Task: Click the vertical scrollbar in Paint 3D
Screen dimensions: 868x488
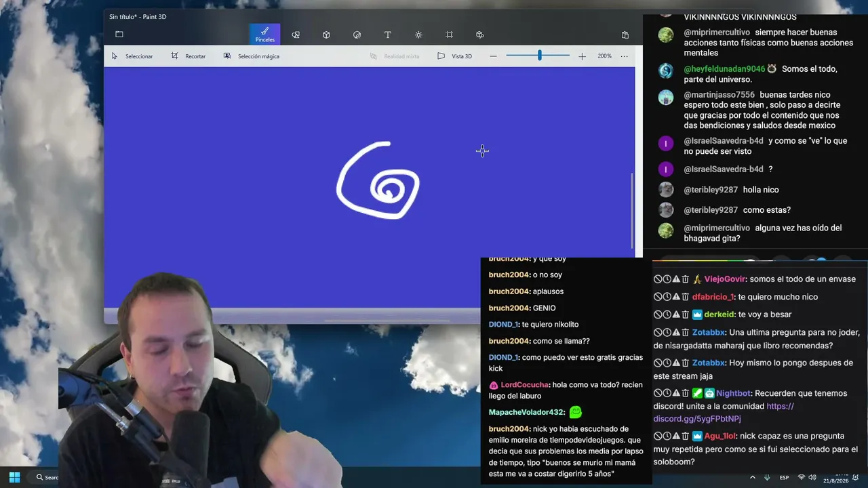Action: (633, 210)
